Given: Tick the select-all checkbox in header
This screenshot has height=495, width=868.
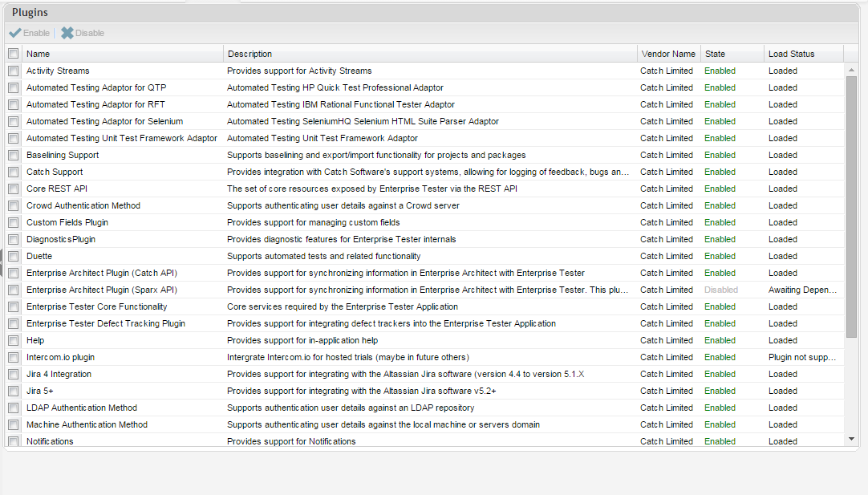Looking at the screenshot, I should 13,54.
